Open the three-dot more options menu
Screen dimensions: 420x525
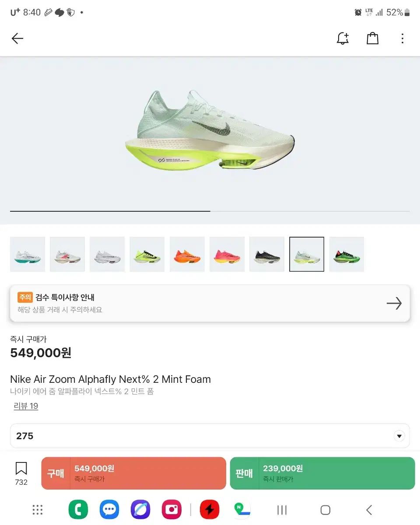402,38
